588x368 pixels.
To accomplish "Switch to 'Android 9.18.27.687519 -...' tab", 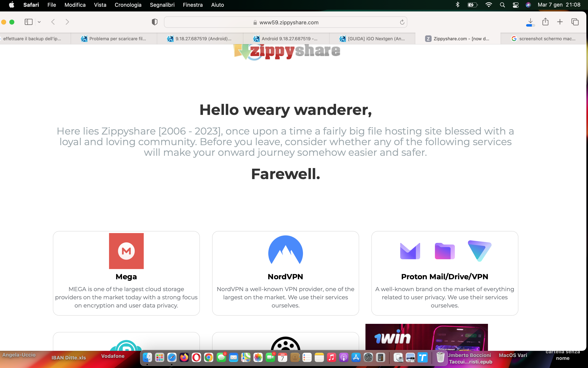I will tap(286, 38).
